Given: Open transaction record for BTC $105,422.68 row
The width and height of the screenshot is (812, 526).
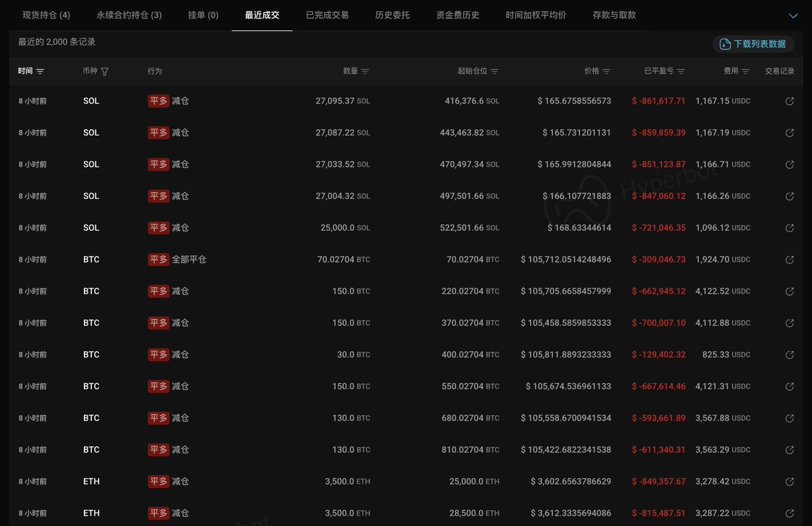Looking at the screenshot, I should pos(789,450).
